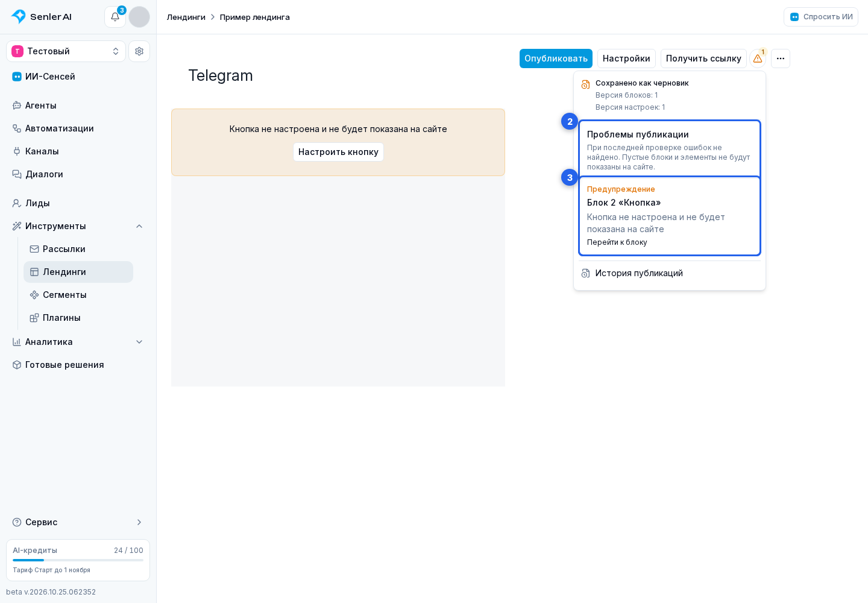Click the Сохранено как черновик status

click(642, 83)
